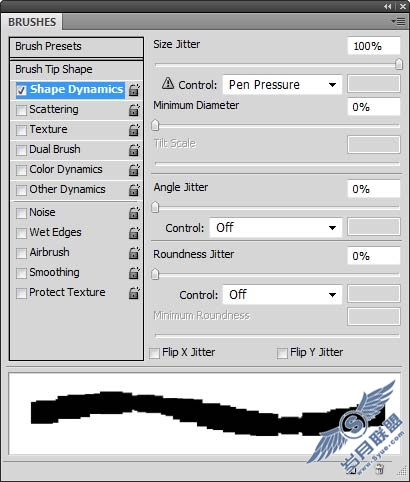The width and height of the screenshot is (410, 482).
Task: Toggle the lock icon beside Noise
Action: [134, 213]
